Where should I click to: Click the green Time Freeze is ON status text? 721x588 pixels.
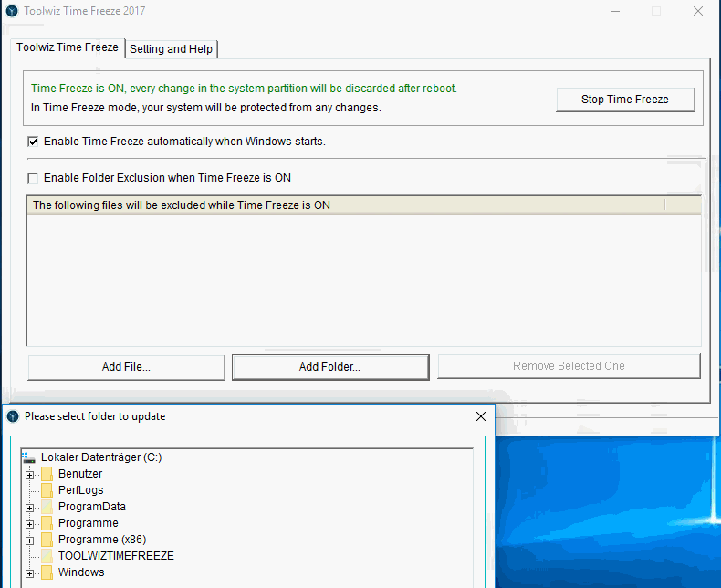(245, 89)
